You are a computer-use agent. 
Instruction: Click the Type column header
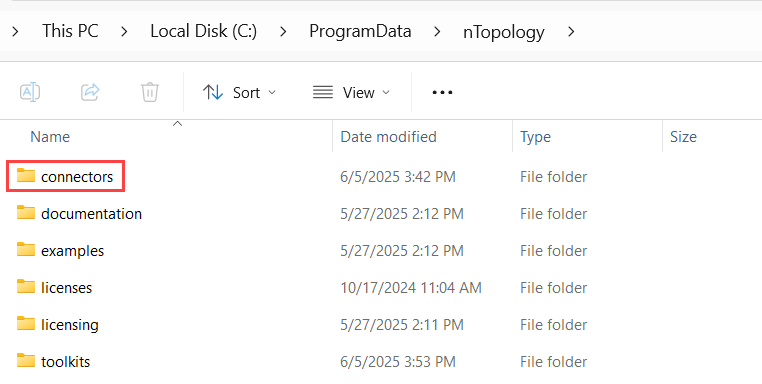click(535, 137)
